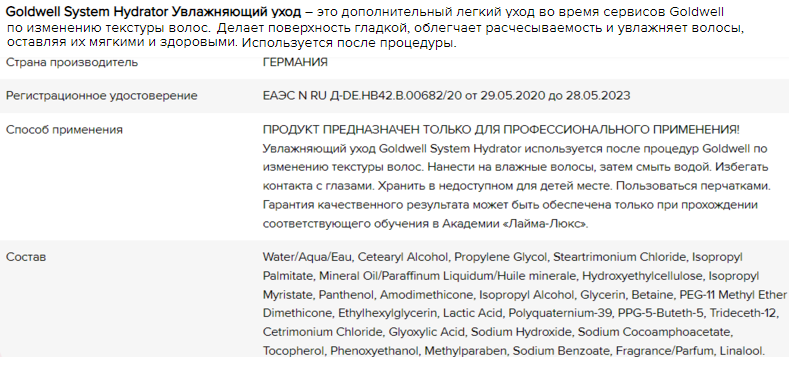Click 'Hydroxyethylcellulose' in the composition
This screenshot has width=789, height=369.
[642, 276]
